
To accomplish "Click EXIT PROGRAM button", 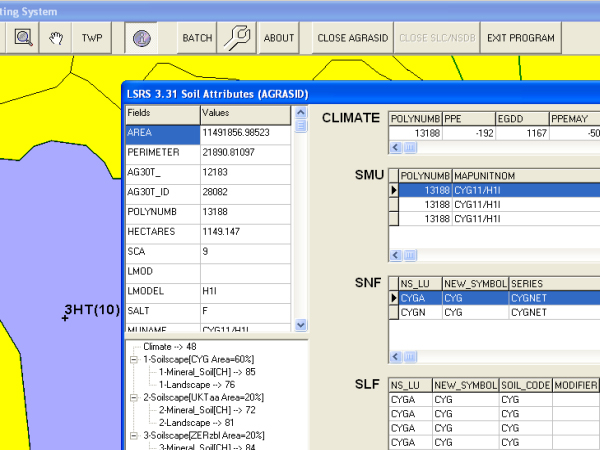I will coord(521,38).
